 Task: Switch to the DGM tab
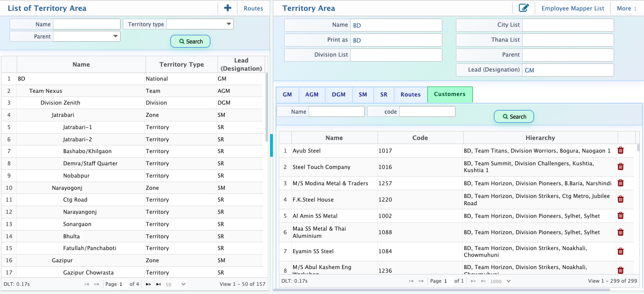(339, 95)
